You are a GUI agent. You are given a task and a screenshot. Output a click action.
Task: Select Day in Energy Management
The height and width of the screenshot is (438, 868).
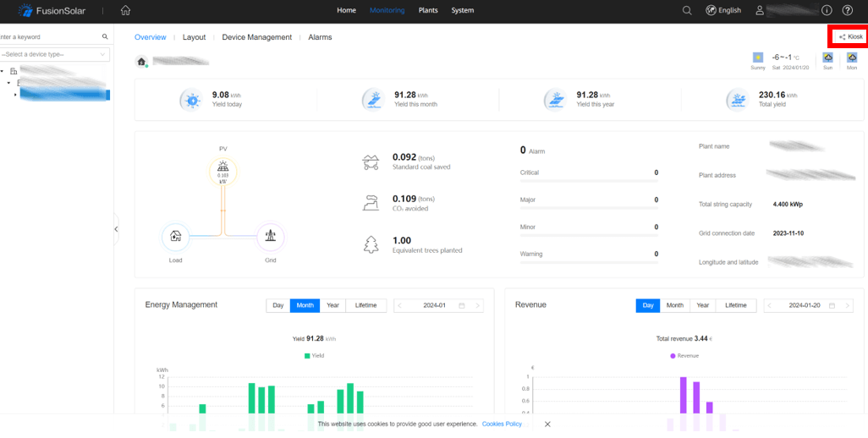pos(277,305)
